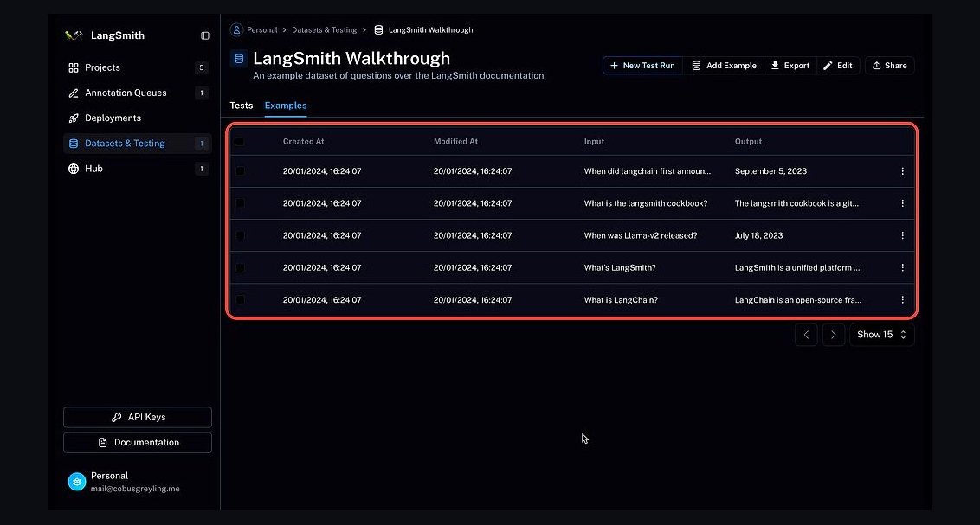
Task: Click 'When was Llama-v2 released?' cell
Action: click(641, 235)
